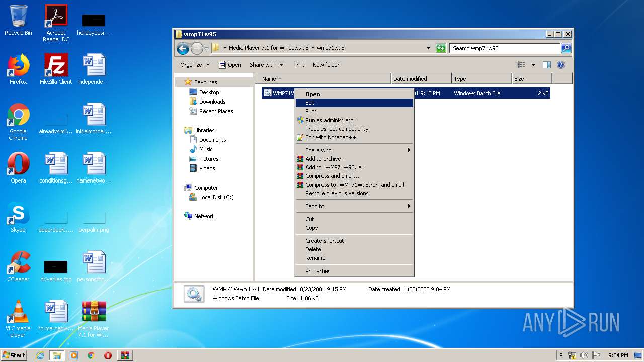Click the Refresh button beside address bar

(441, 48)
